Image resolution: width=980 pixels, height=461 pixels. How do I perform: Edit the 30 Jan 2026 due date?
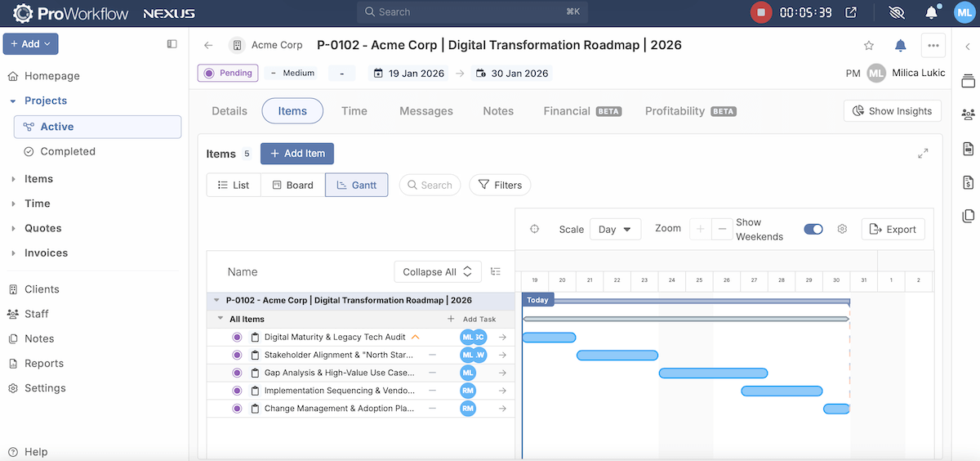(x=512, y=73)
